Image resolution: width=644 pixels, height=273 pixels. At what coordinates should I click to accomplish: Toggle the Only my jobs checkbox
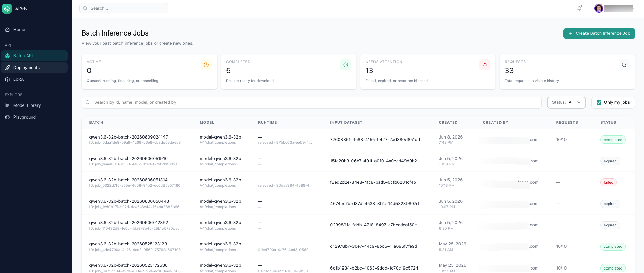click(x=599, y=102)
